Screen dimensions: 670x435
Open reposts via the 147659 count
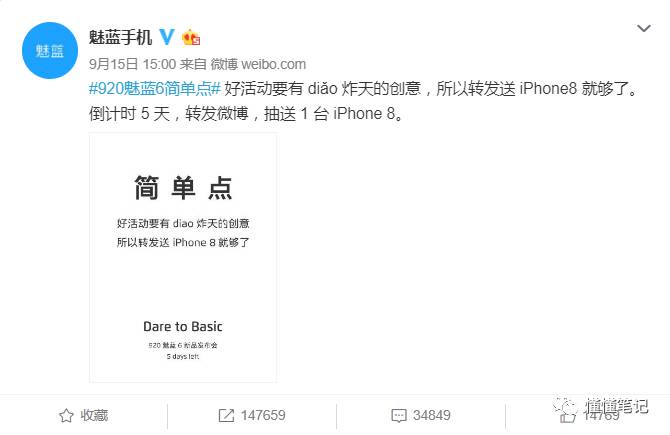[x=263, y=415]
